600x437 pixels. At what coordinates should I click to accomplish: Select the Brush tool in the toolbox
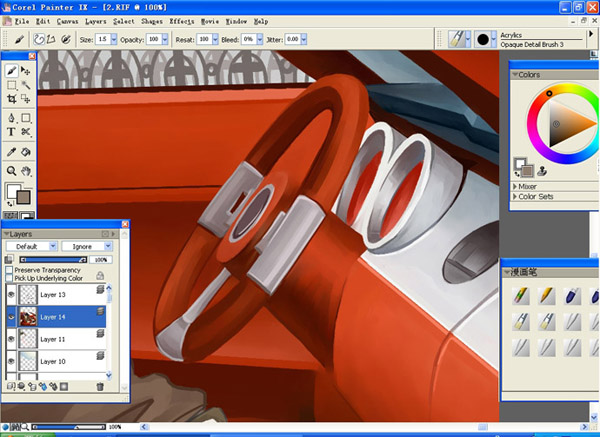click(11, 71)
